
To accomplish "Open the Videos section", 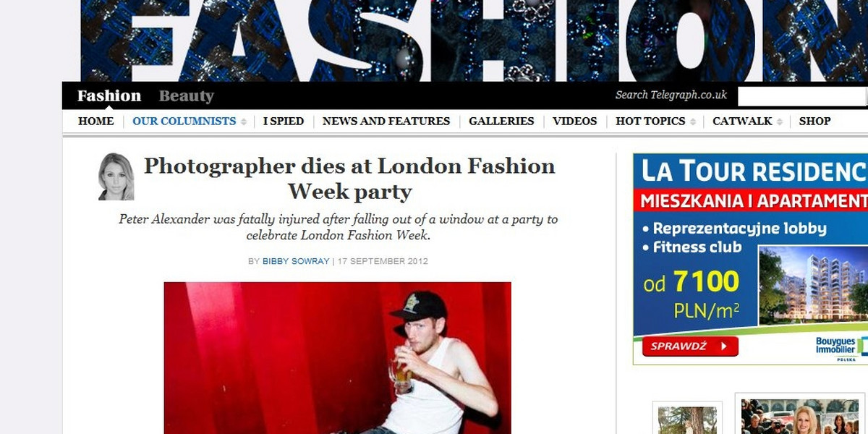I will pos(575,122).
